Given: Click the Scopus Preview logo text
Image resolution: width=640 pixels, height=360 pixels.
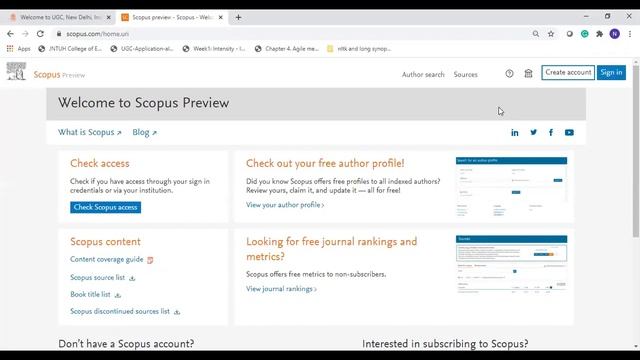Looking at the screenshot, I should point(59,75).
